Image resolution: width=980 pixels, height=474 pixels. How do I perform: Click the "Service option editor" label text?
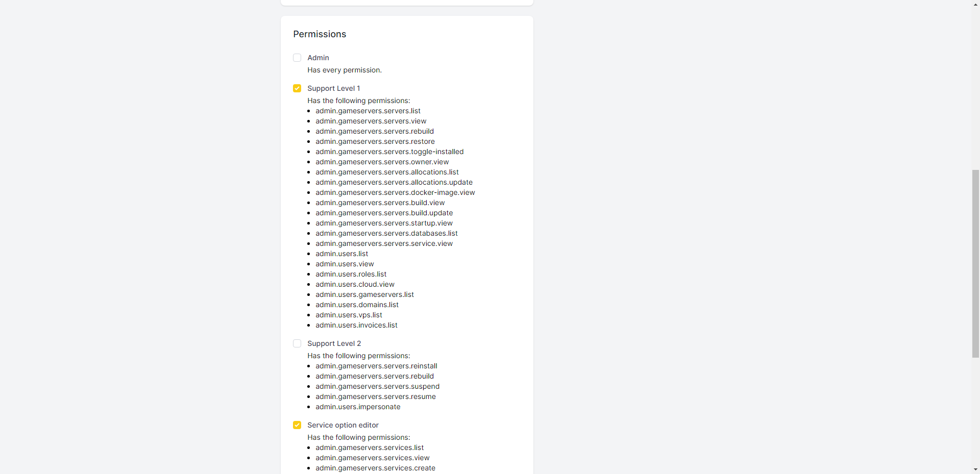tap(343, 425)
